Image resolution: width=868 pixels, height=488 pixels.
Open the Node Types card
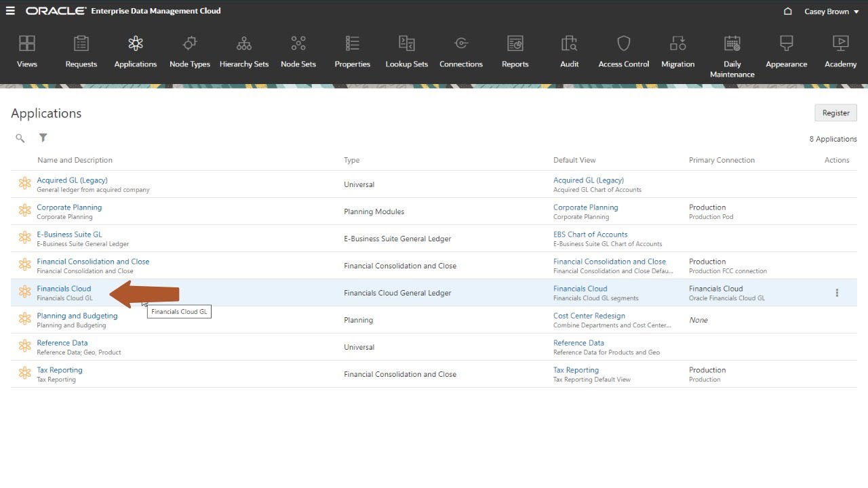point(190,52)
